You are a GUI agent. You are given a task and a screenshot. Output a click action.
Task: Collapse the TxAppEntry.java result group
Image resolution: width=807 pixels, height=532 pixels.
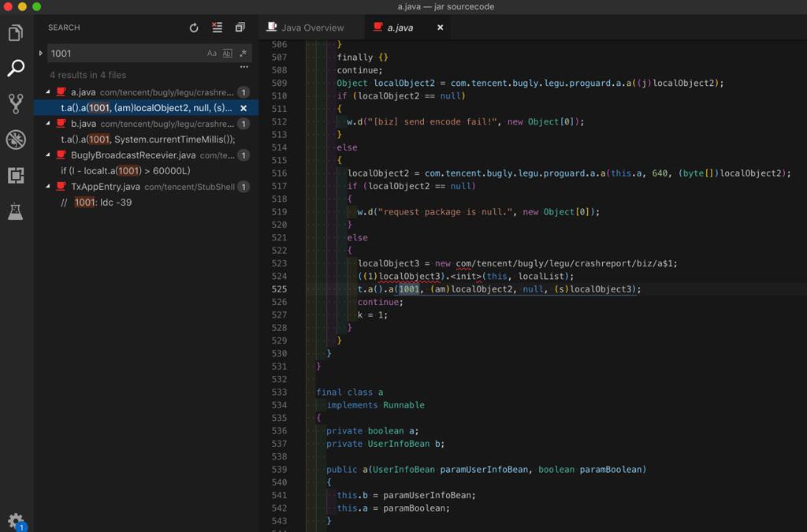(x=49, y=187)
